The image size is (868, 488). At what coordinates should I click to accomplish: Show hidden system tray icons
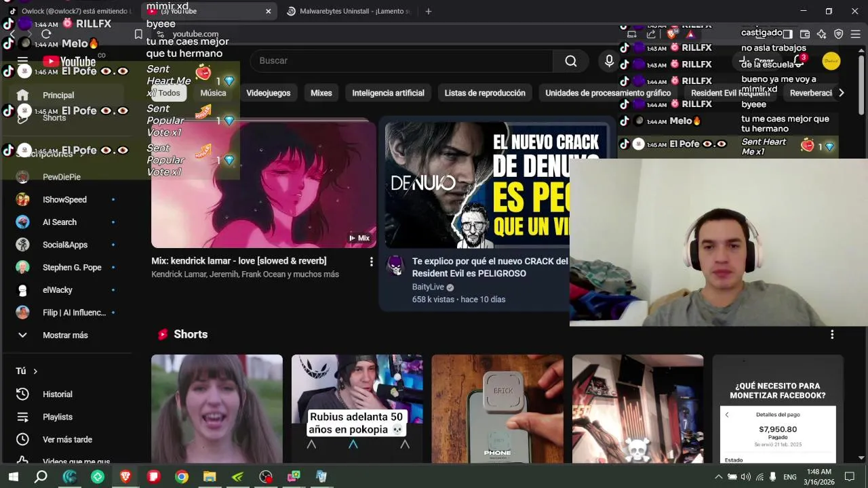[719, 476]
